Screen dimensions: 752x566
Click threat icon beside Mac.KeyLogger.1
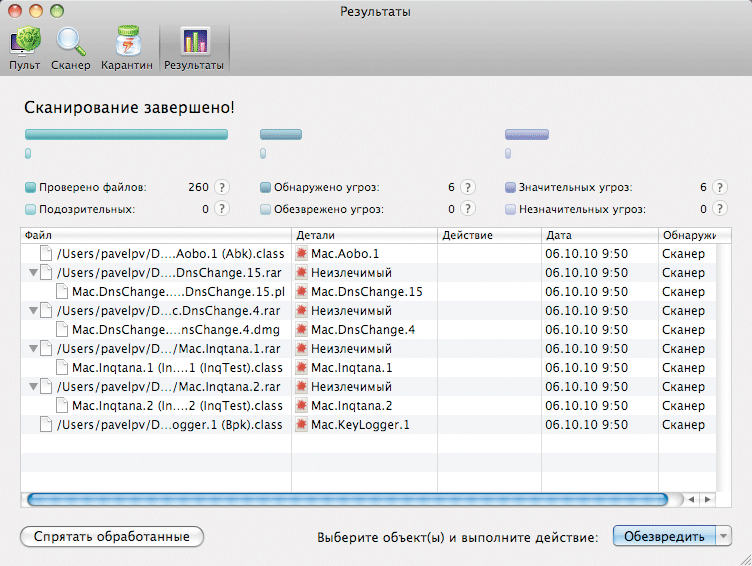coord(301,425)
